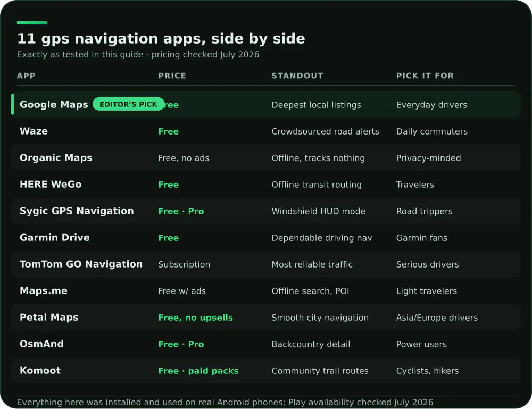Select TomTom GO Navigation entry

coord(81,264)
